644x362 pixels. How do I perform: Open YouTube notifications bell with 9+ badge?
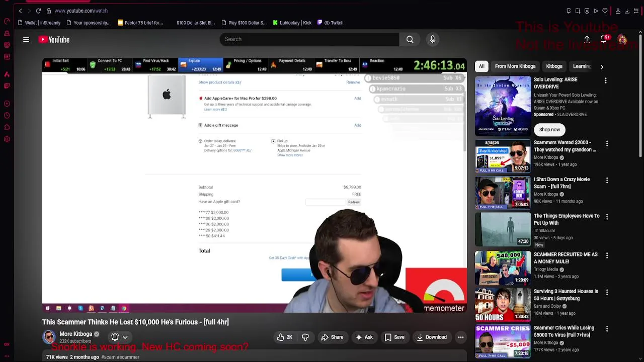tap(604, 39)
